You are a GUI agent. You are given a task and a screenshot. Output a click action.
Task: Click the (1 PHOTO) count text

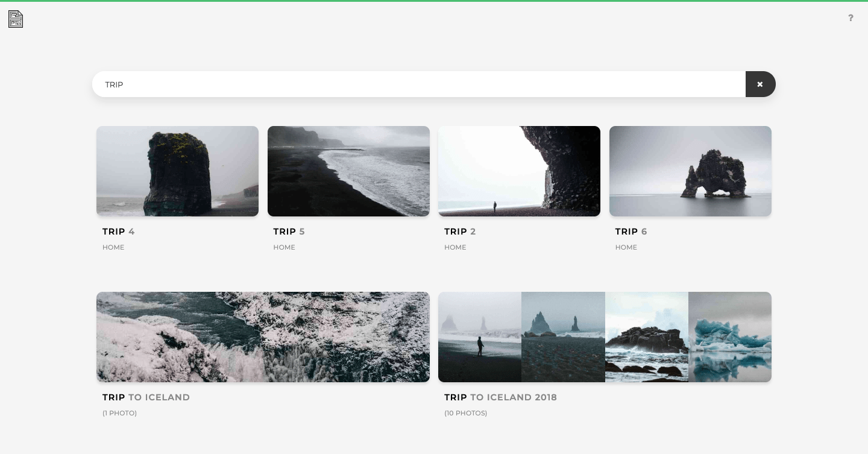120,413
